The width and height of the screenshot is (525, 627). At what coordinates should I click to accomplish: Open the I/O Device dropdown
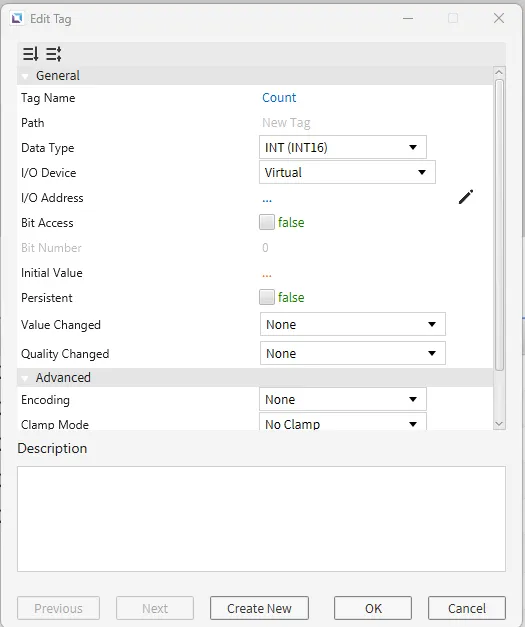click(347, 172)
